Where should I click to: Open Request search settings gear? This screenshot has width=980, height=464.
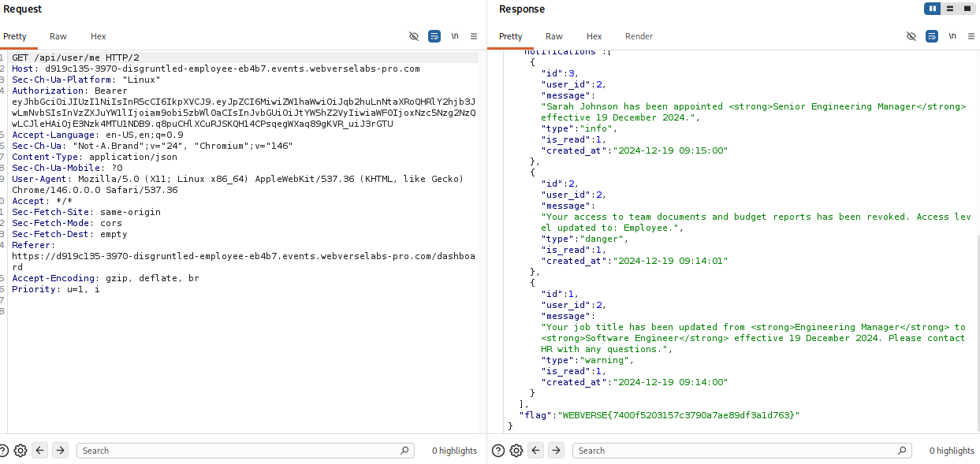click(x=20, y=451)
